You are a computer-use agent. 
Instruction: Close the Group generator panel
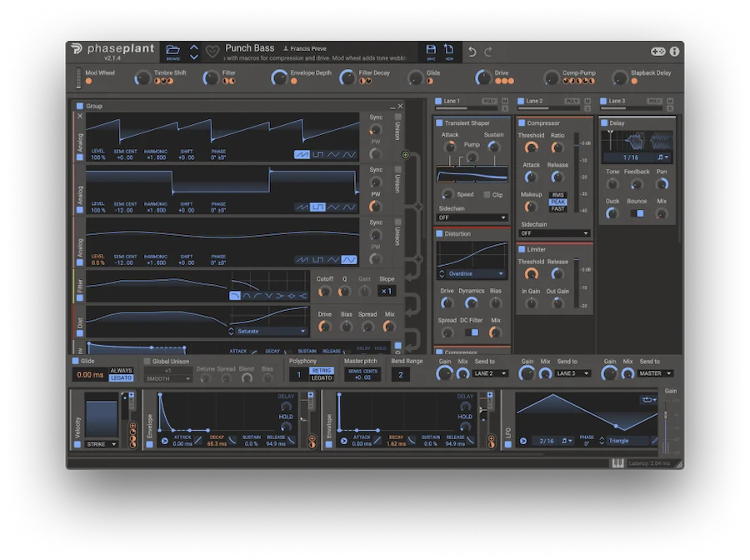pyautogui.click(x=400, y=106)
